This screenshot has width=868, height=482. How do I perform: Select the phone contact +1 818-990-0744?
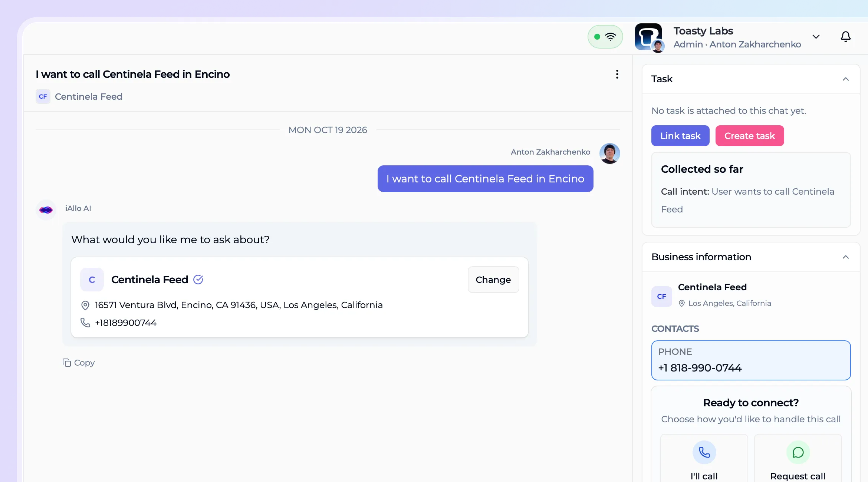click(751, 360)
